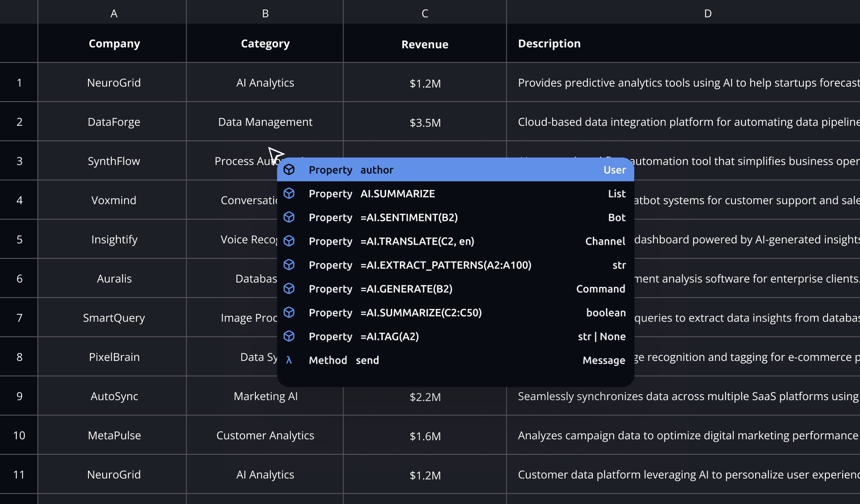The image size is (860, 504).
Task: Choose the =AI.EXTRACT_PATTERNS(A2:A100) suggestion
Action: [456, 265]
